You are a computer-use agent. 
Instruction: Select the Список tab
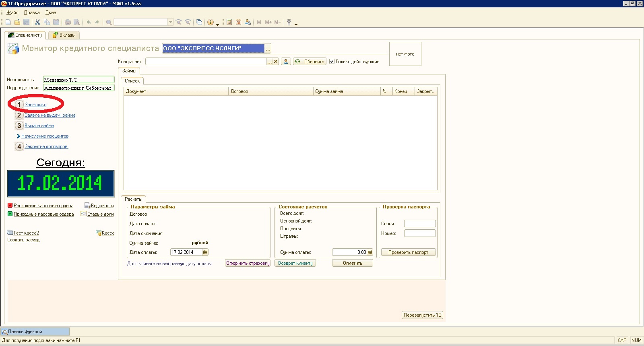132,81
